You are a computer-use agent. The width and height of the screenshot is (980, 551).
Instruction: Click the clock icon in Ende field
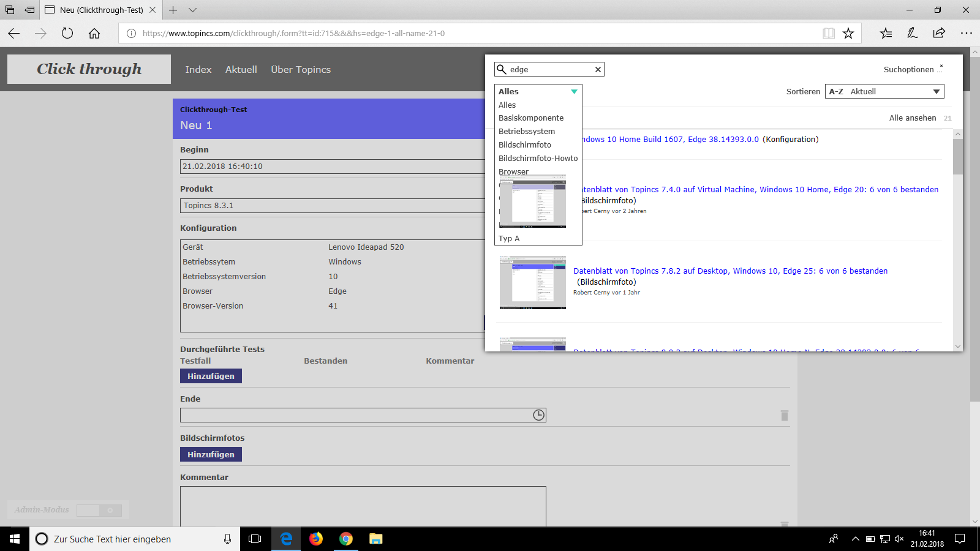click(x=538, y=415)
